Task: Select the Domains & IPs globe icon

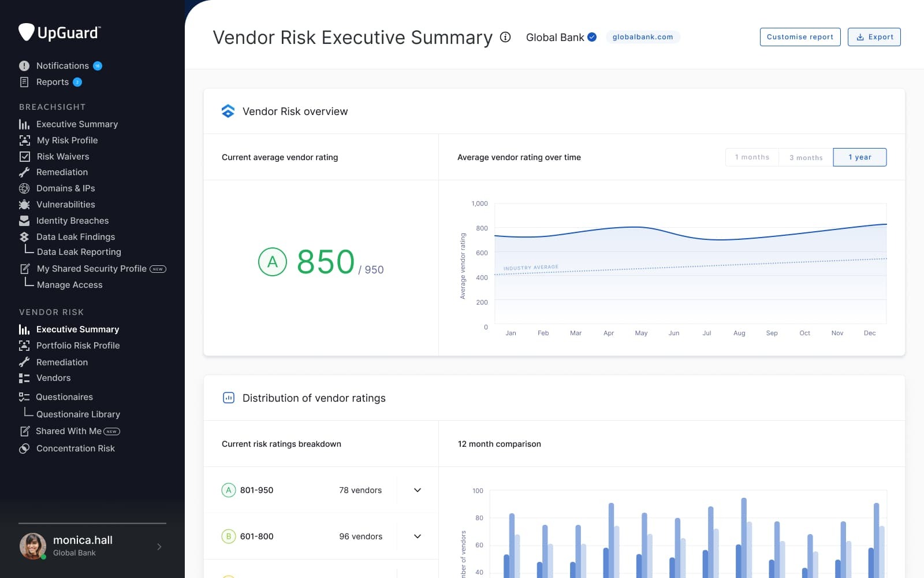Action: 24,188
